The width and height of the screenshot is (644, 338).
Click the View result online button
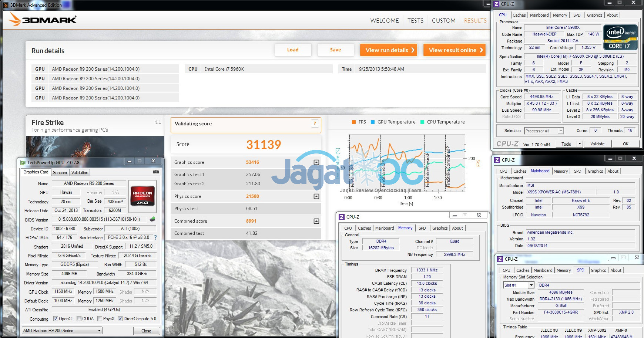(456, 50)
